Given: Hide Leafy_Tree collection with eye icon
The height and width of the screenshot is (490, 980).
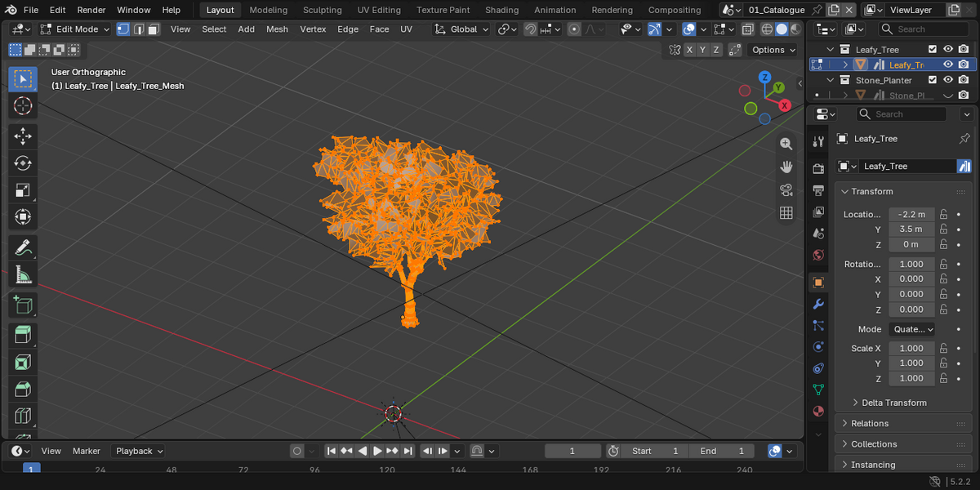Looking at the screenshot, I should pos(948,49).
